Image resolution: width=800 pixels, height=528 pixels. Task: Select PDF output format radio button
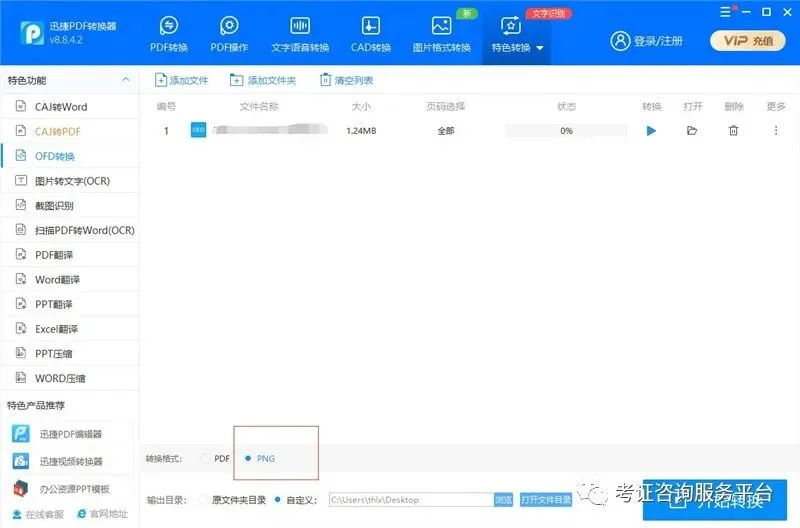coord(205,459)
